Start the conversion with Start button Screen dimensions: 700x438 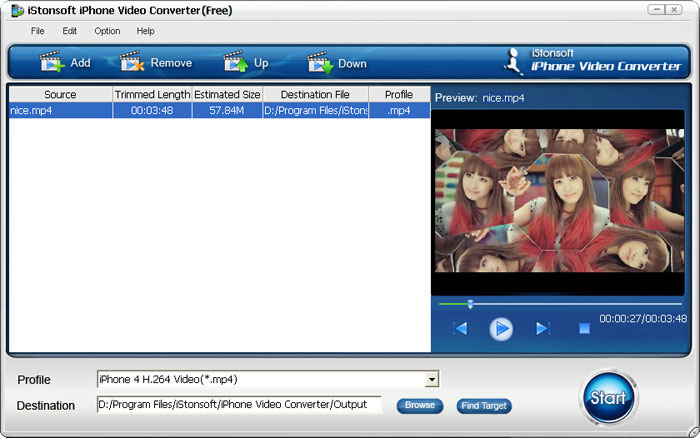point(608,397)
